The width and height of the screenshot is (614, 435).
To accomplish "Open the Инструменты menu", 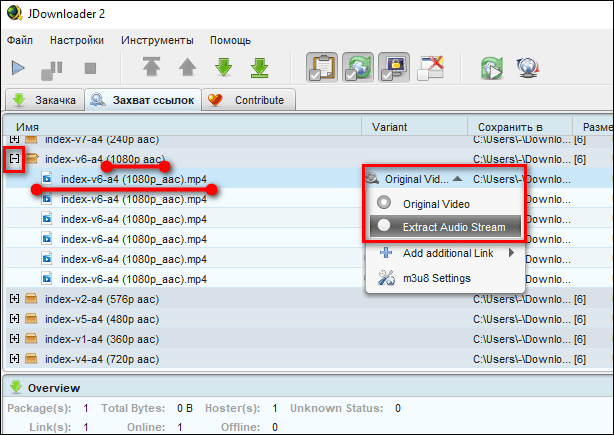I will pyautogui.click(x=157, y=40).
